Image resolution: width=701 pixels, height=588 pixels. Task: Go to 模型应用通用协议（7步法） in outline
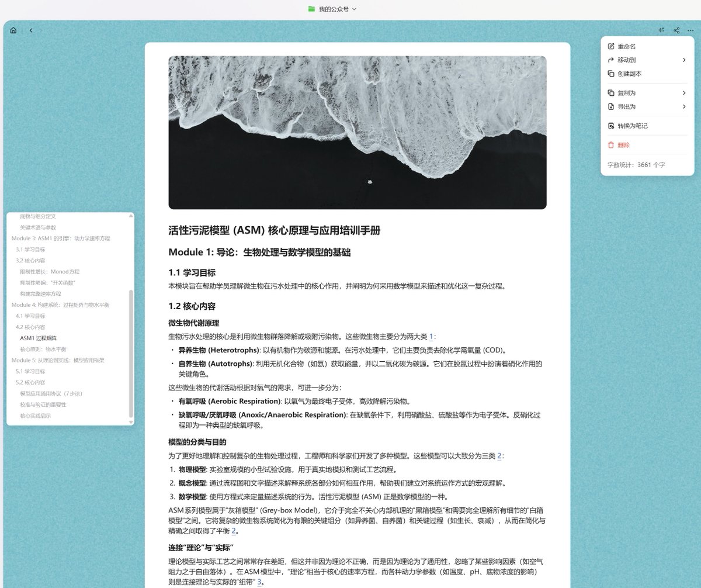52,394
